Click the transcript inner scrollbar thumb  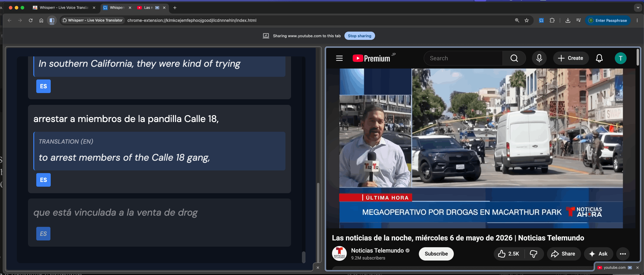(x=304, y=257)
